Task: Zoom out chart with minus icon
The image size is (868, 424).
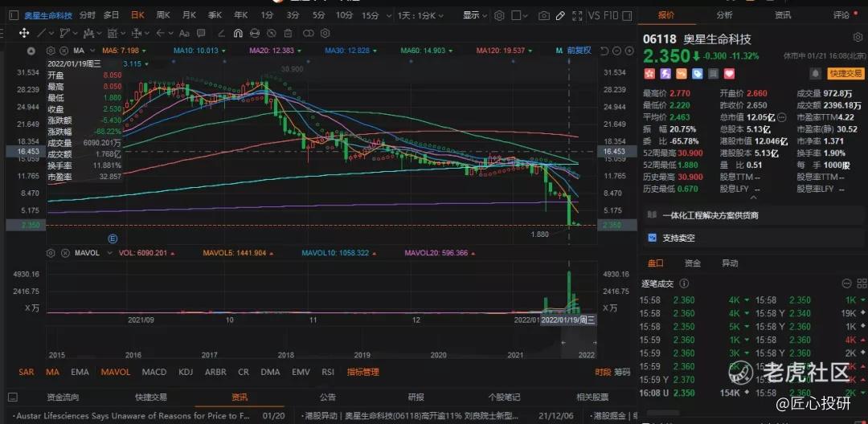Action: [616, 51]
